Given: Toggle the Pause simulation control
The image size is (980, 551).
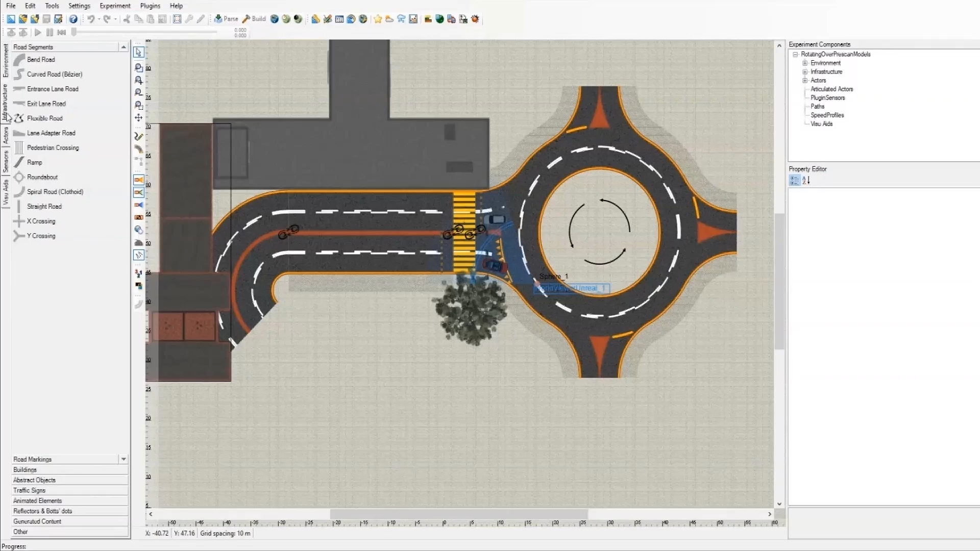Looking at the screenshot, I should click(x=50, y=32).
